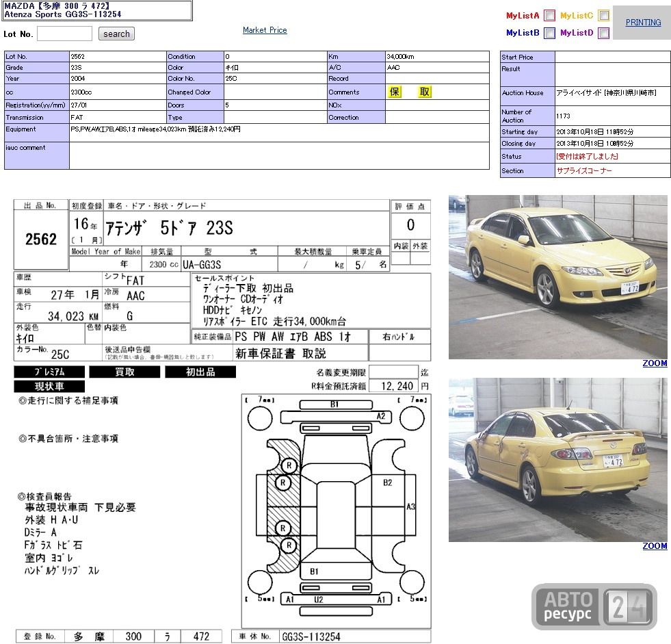Click the Status value in red

587,156
